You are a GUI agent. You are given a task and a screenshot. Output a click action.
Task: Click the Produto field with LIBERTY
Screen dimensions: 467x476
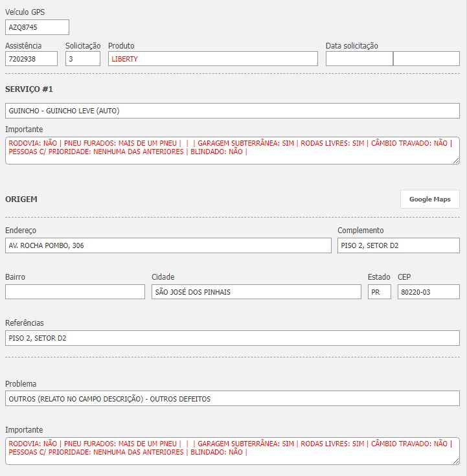click(212, 59)
